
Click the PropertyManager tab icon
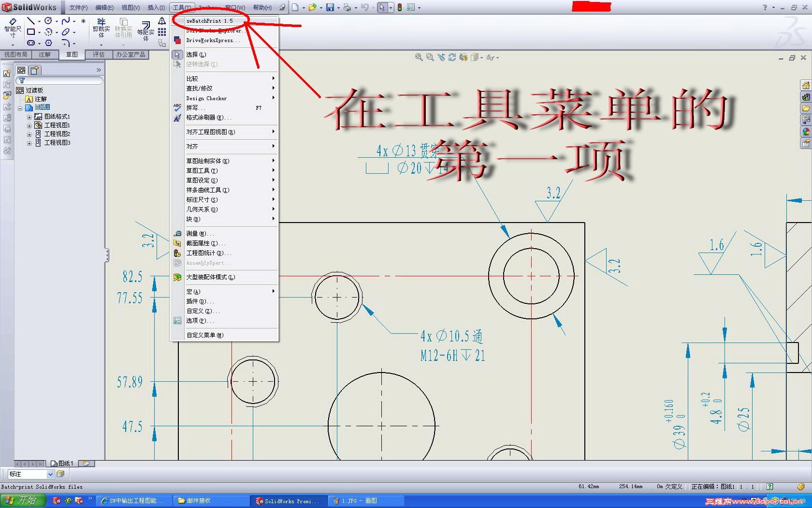pyautogui.click(x=35, y=70)
